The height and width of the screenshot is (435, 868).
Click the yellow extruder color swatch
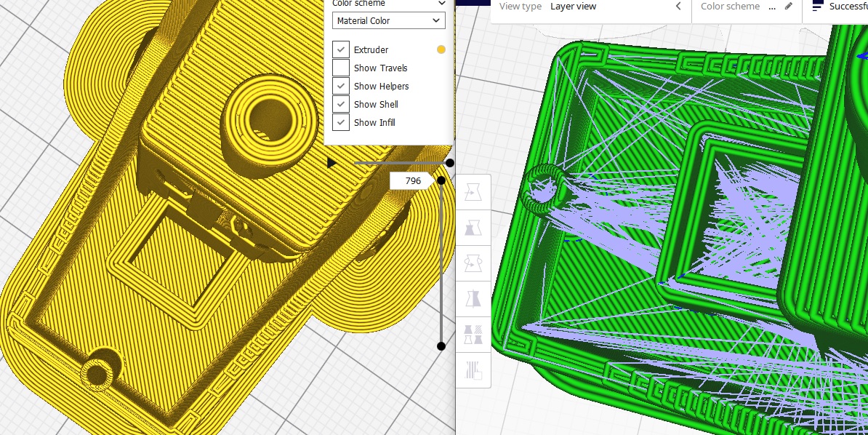441,49
